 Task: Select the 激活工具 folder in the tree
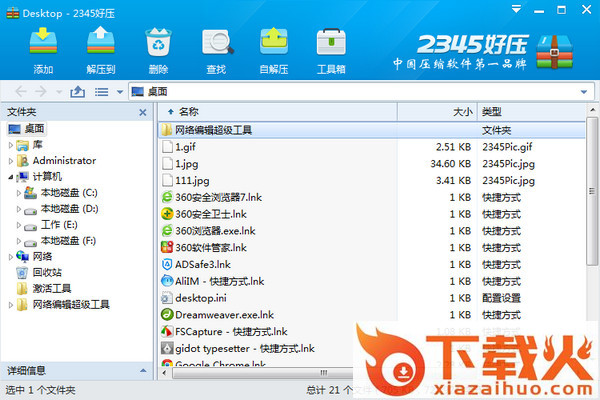pos(52,289)
